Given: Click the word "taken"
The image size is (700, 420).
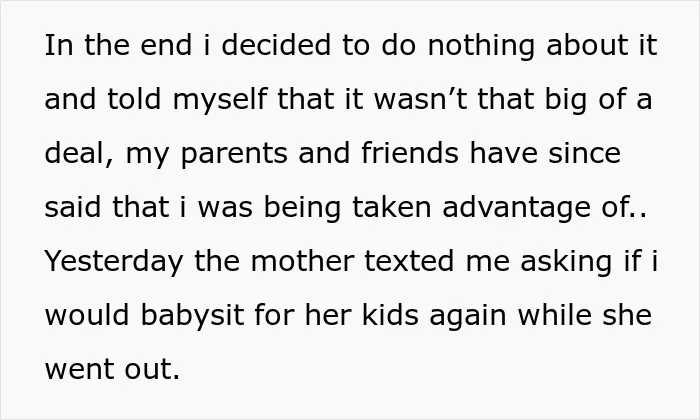Looking at the screenshot, I should click(x=392, y=207).
